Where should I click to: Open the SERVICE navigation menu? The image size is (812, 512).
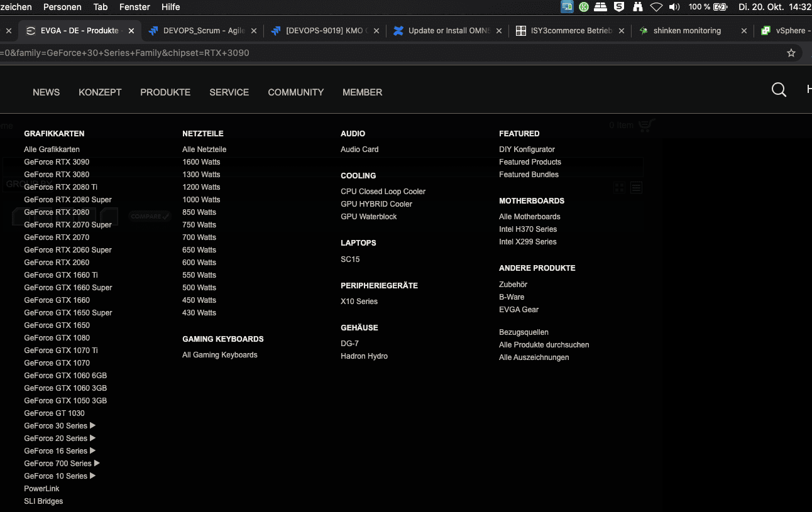(x=229, y=92)
